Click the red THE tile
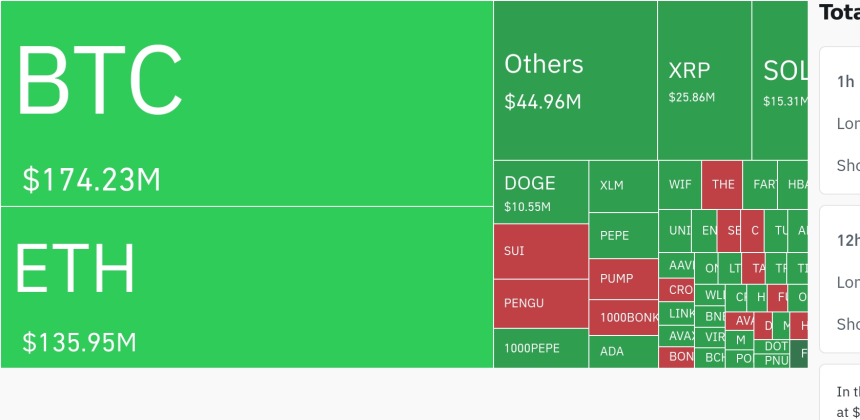This screenshot has width=860, height=420. click(x=722, y=184)
